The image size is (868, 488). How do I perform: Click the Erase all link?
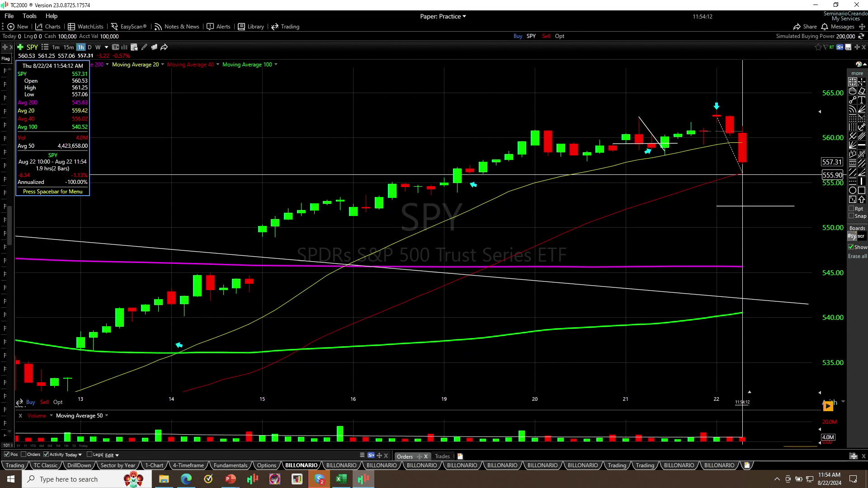857,256
